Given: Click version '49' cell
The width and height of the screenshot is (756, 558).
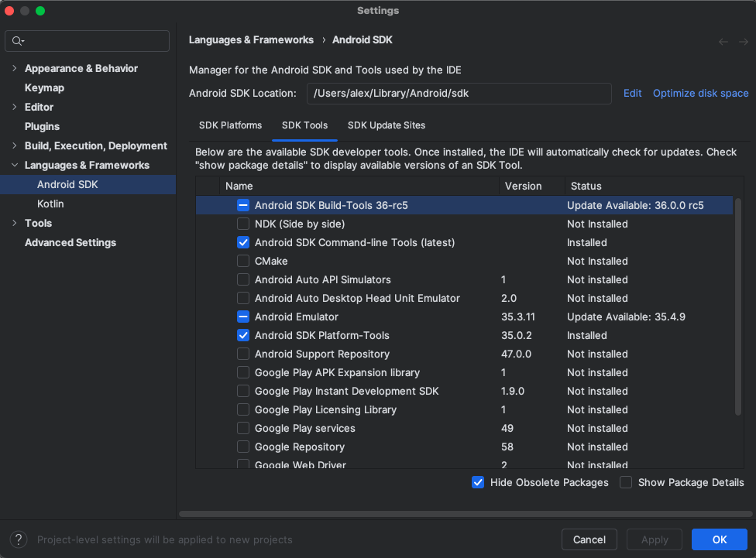Looking at the screenshot, I should (x=507, y=428).
